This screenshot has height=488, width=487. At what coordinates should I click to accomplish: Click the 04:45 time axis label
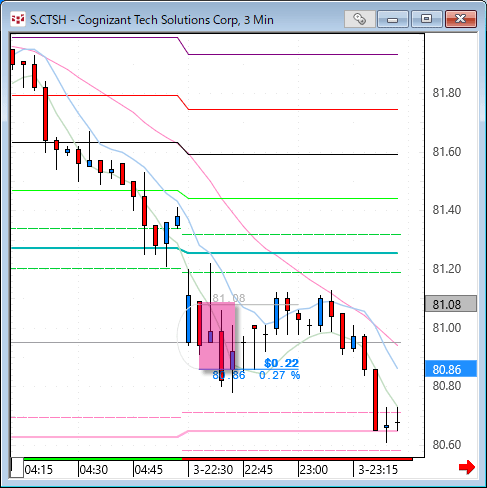[149, 470]
